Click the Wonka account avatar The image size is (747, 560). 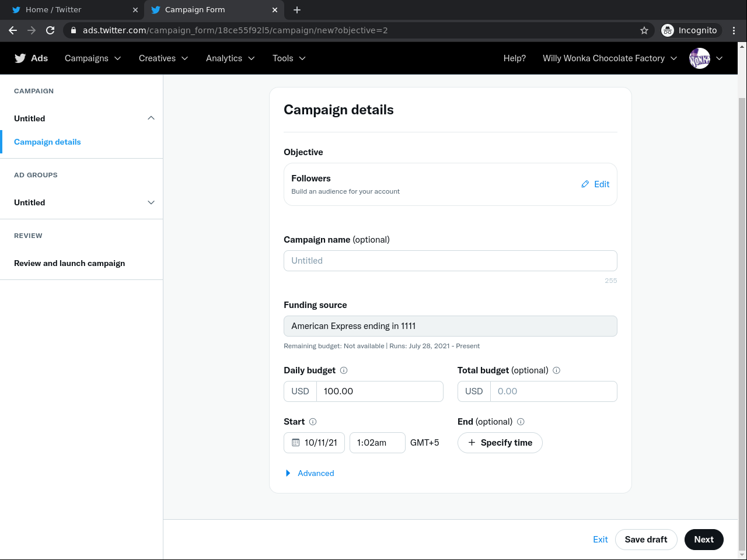(x=699, y=58)
